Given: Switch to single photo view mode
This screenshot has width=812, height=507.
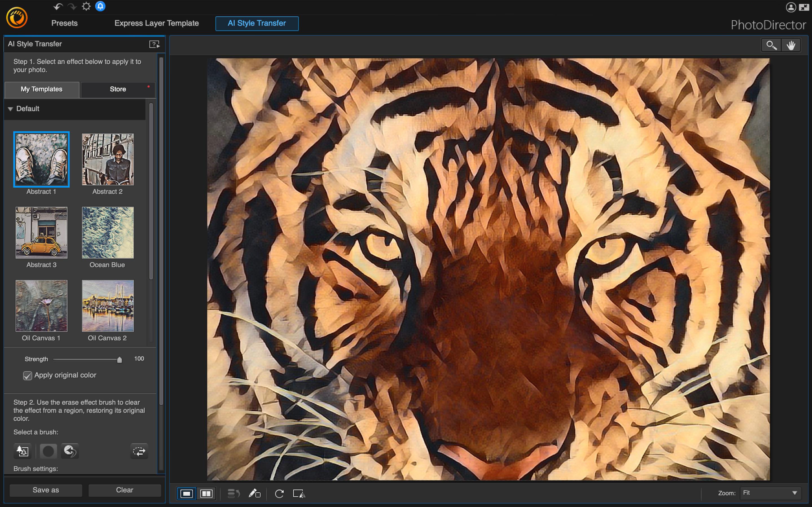Looking at the screenshot, I should (187, 493).
